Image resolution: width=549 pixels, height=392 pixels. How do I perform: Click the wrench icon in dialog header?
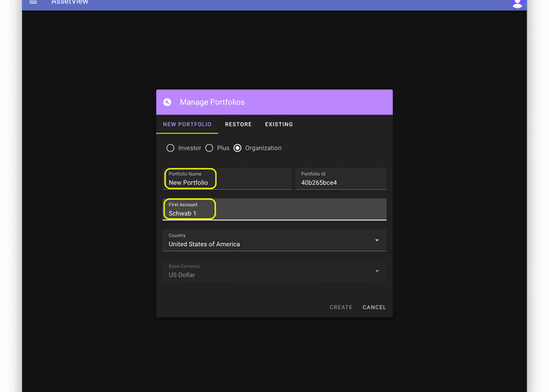coord(167,102)
